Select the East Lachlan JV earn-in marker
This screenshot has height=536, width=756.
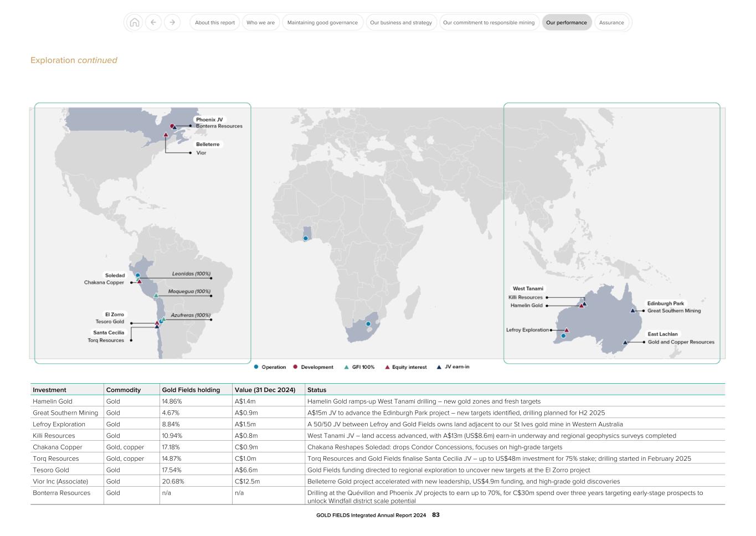click(625, 342)
